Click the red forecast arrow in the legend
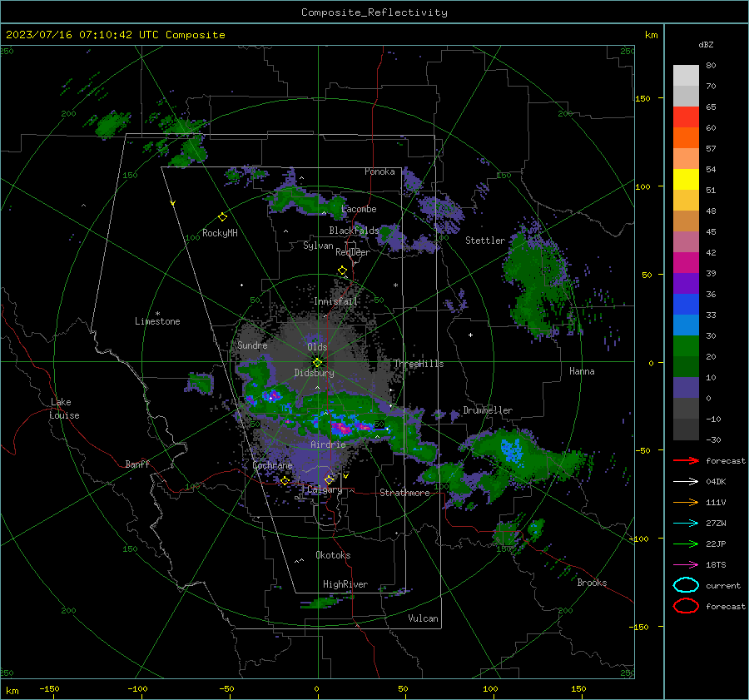749x700 pixels. click(686, 460)
